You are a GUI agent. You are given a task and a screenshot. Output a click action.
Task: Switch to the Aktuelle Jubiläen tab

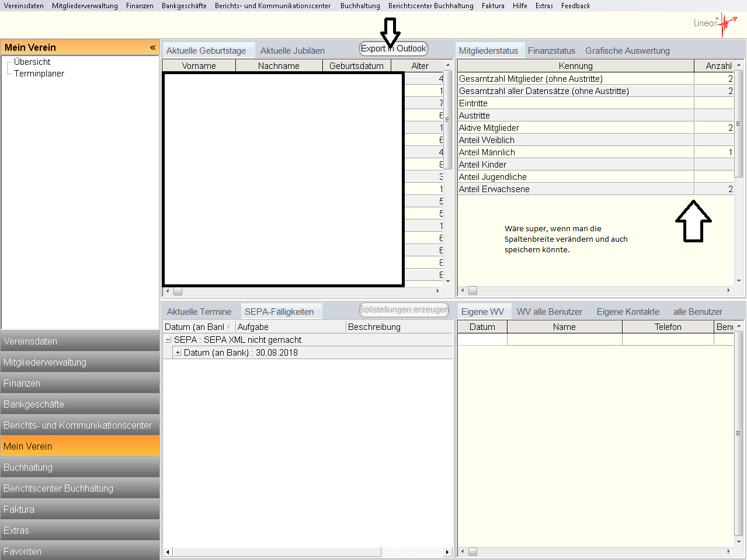(x=292, y=51)
